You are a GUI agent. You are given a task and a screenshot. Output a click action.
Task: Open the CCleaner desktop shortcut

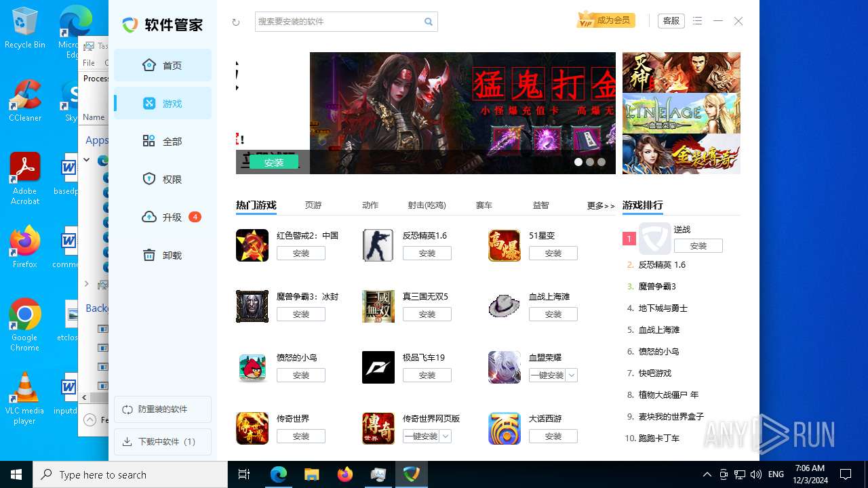pos(25,100)
